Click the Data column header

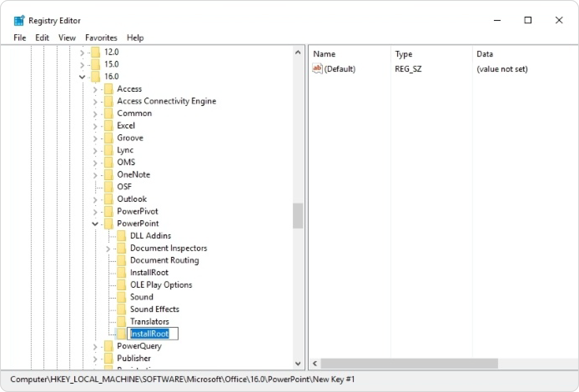(x=485, y=54)
